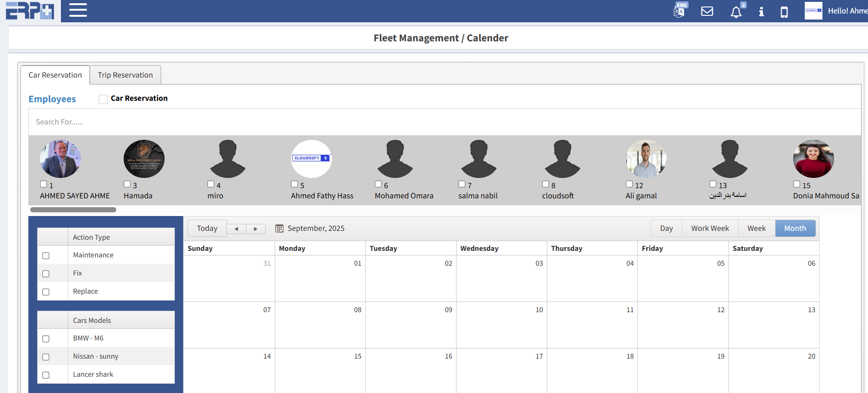Open calendar date picker icon
Screen dimensions: 868x393
(279, 229)
